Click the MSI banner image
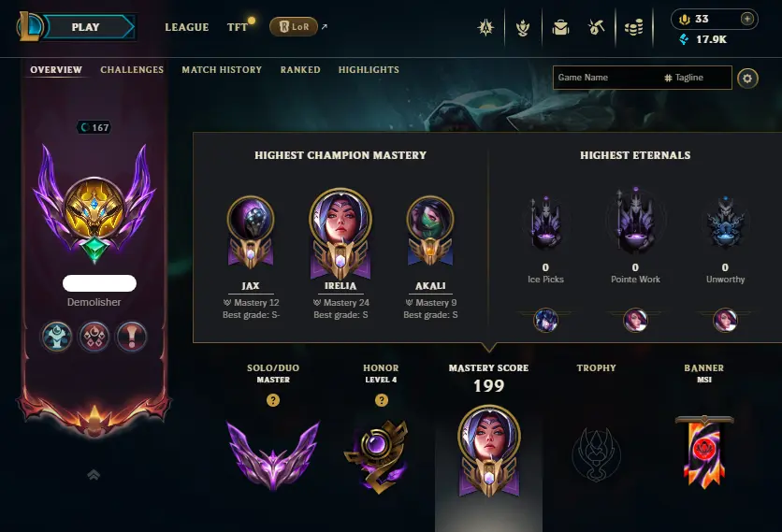782x532 pixels. [x=704, y=452]
